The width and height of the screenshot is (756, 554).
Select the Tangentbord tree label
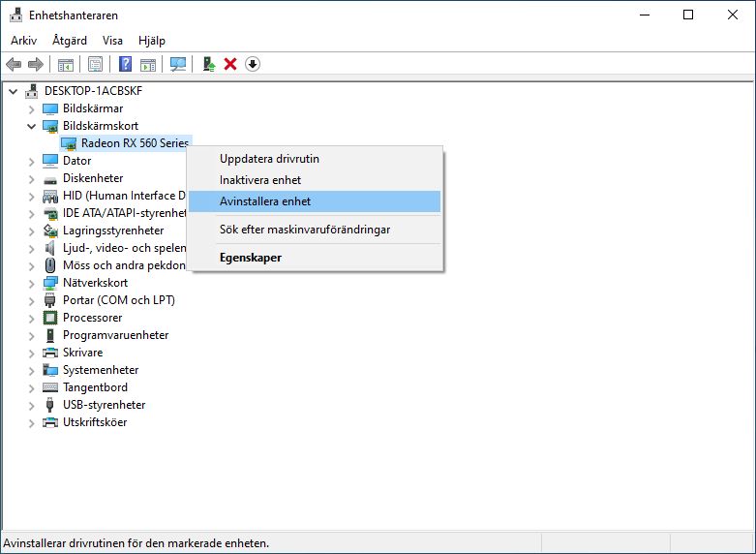click(x=95, y=387)
